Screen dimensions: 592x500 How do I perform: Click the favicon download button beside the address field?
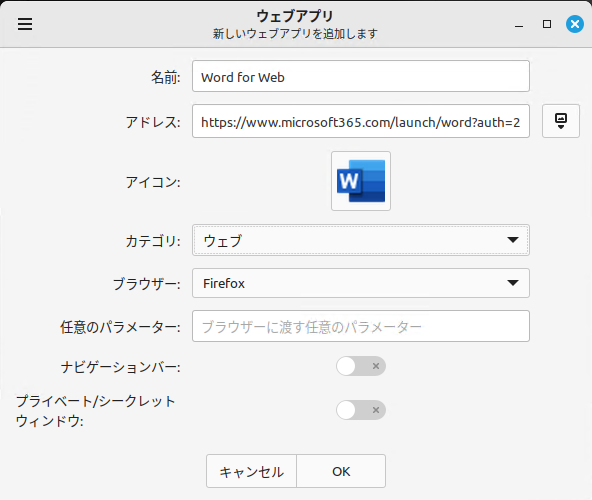[561, 121]
